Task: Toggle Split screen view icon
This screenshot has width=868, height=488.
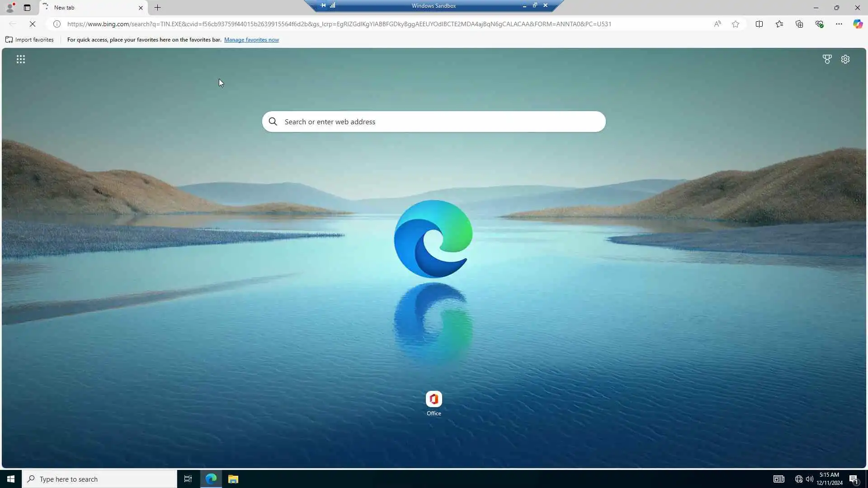Action: pos(759,24)
